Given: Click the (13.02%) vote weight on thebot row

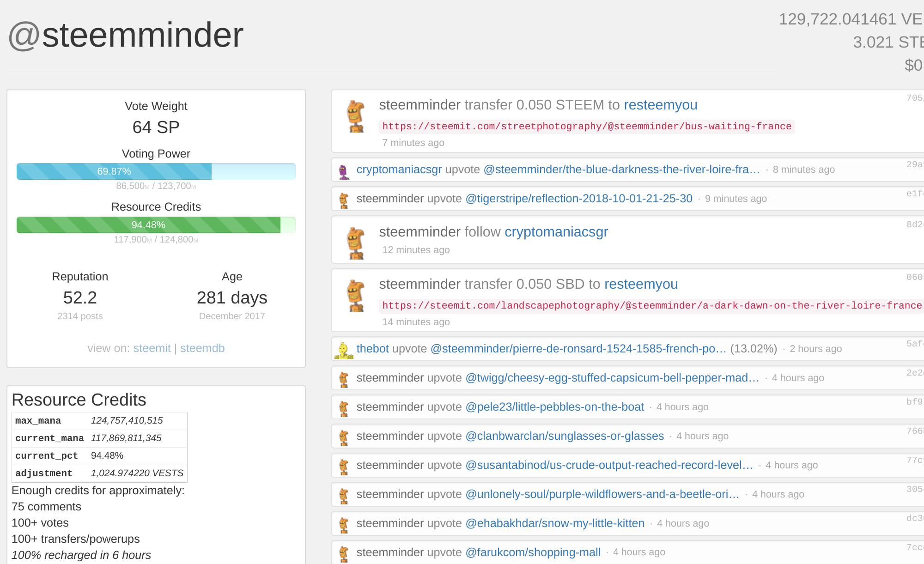Looking at the screenshot, I should pos(754,349).
